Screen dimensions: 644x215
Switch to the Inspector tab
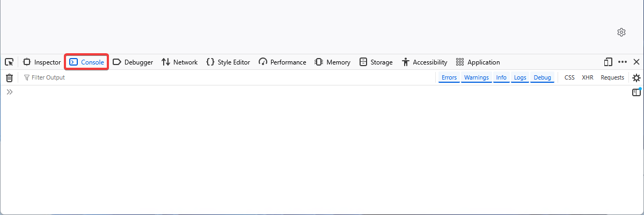click(42, 62)
